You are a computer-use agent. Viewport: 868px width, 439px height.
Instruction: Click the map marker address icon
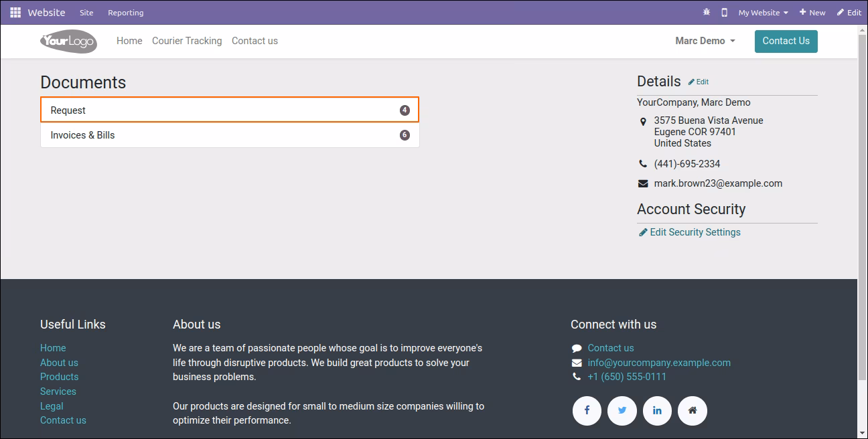[x=643, y=121]
